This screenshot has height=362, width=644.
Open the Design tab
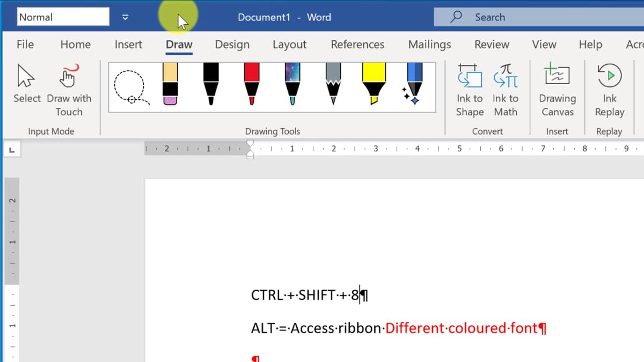coord(232,45)
